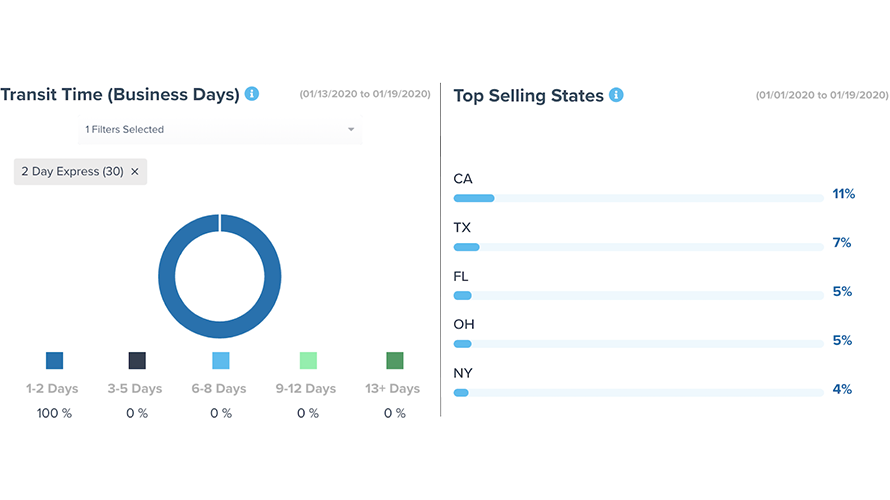Screen dimensions: 890x500
Task: Click the blue donut chart ring
Action: click(x=167, y=275)
